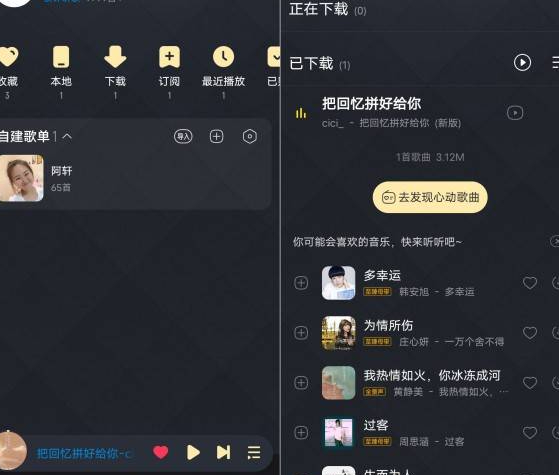Image resolution: width=559 pixels, height=475 pixels.
Task: Like the song 多幸运 with heart
Action: click(x=530, y=283)
